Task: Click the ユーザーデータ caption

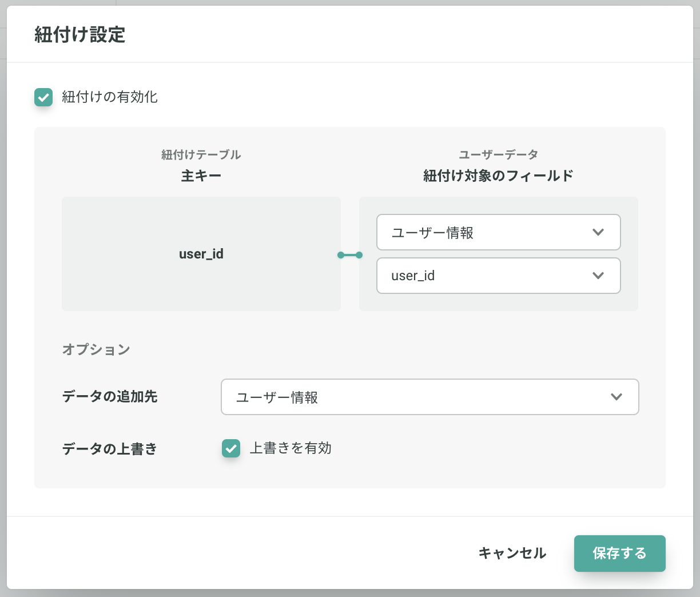Action: 498,154
